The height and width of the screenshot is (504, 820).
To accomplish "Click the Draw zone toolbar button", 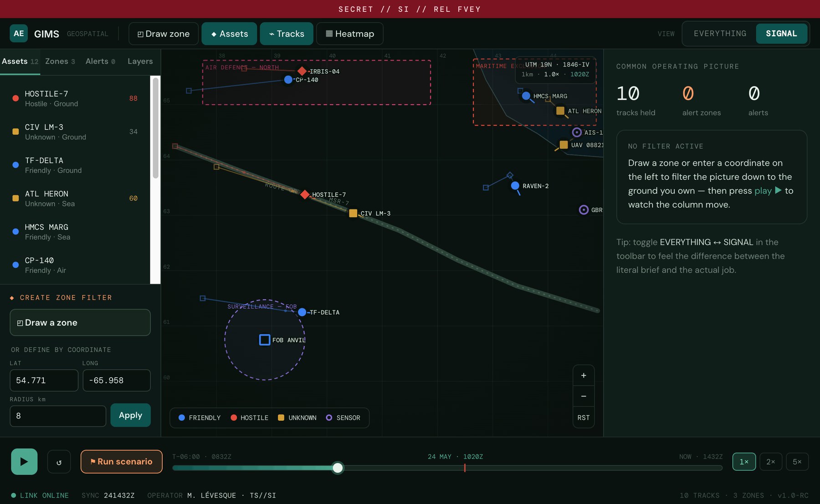I will click(x=164, y=34).
